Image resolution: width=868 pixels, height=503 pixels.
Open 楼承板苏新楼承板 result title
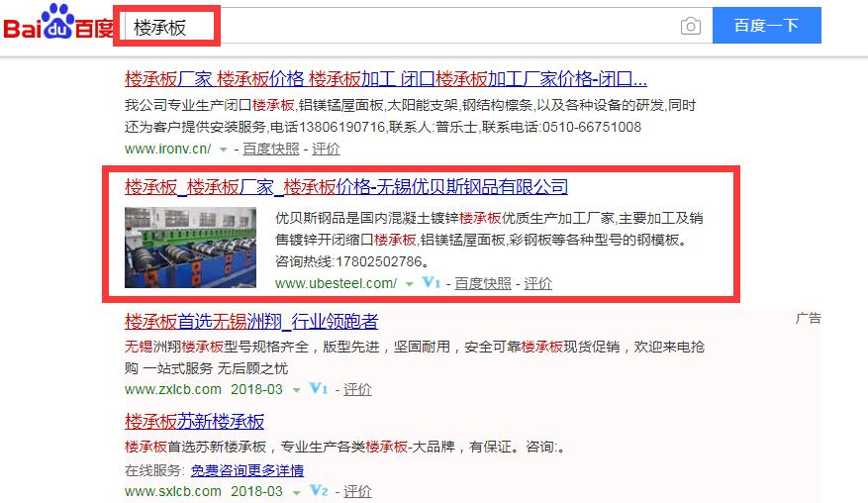[194, 422]
